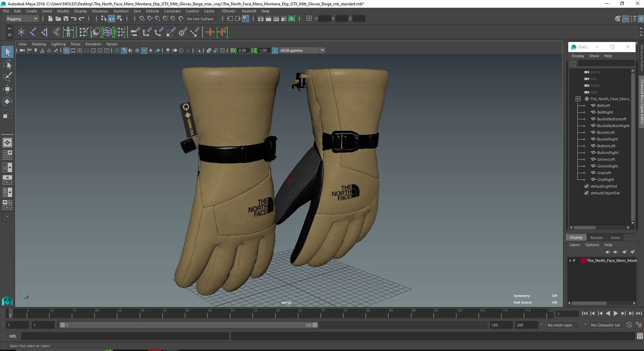Open the No Character Set dropdown
The width and height of the screenshot is (644, 351).
[x=606, y=325]
